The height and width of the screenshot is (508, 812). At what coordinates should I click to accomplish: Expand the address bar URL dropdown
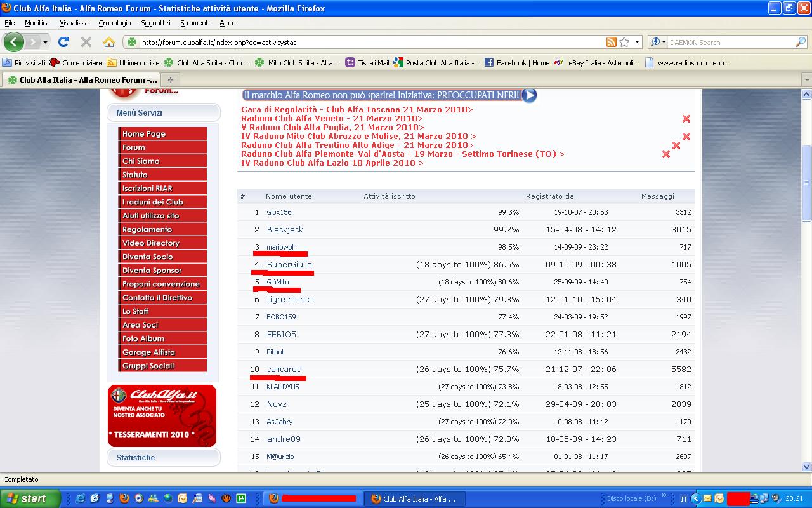638,43
